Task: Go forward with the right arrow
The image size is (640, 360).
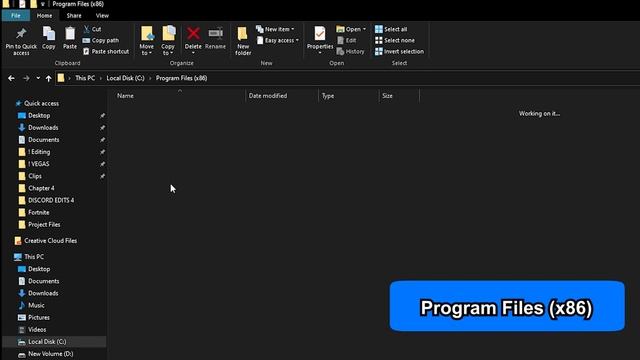Action: [26, 78]
